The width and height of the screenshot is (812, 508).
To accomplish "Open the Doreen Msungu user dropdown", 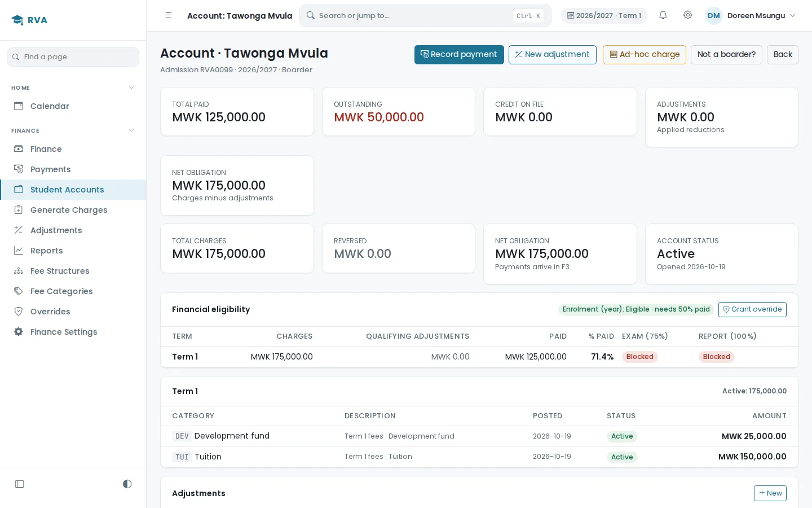I will point(751,16).
